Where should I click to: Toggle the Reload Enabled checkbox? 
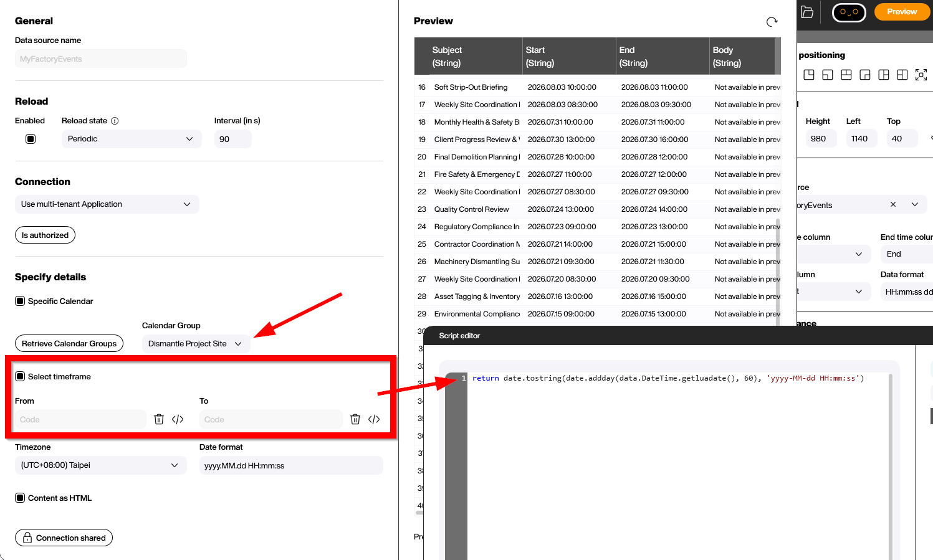[x=31, y=139]
